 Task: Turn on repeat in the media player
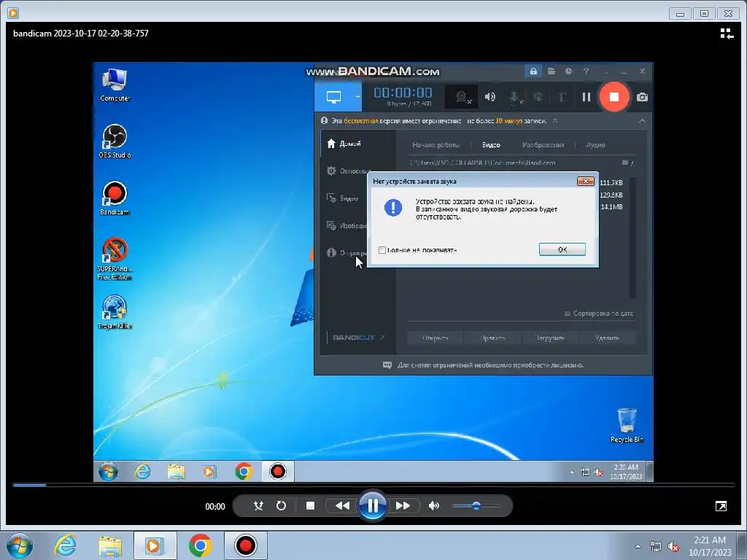281,506
